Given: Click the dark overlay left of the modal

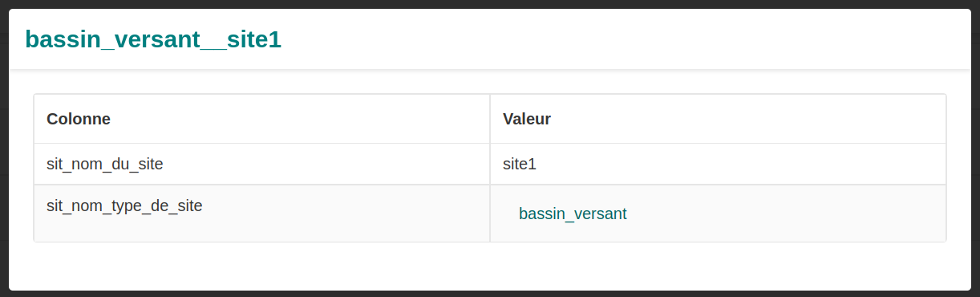Looking at the screenshot, I should pyautogui.click(x=4, y=148).
